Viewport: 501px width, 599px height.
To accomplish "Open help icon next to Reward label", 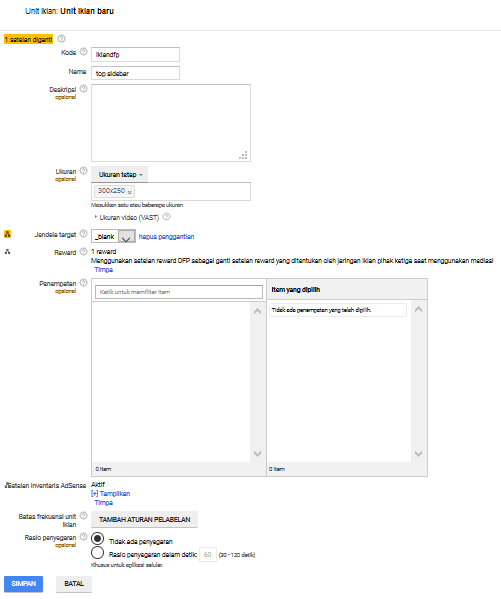I will [x=83, y=251].
